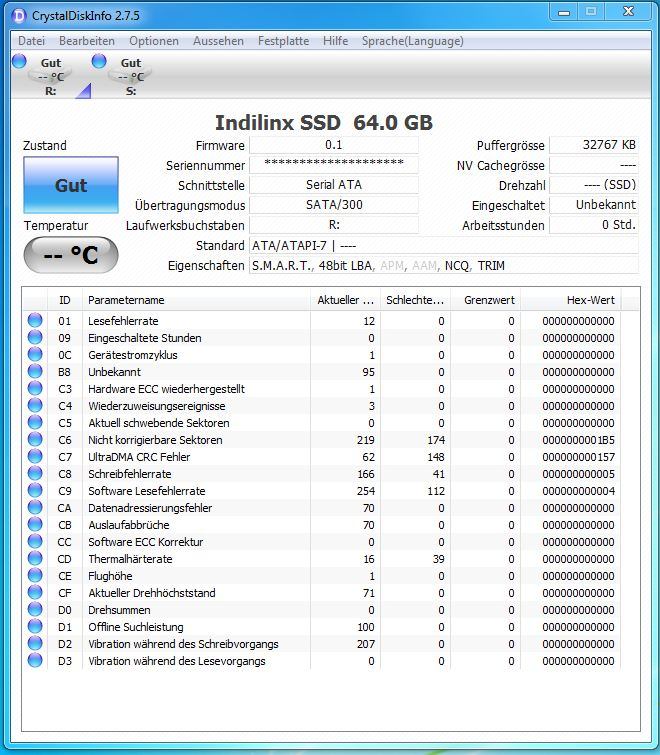
Task: Click status orb of Nicht korrigierbare Sektoren row
Action: pos(35,439)
